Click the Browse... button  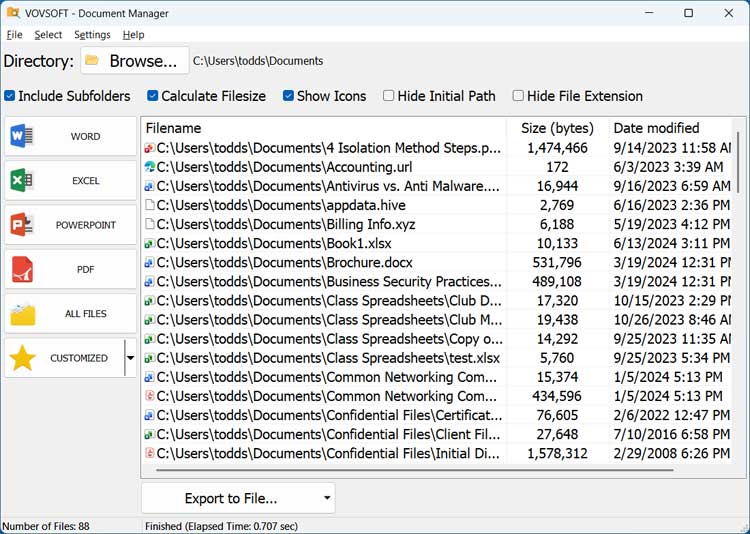pyautogui.click(x=134, y=60)
